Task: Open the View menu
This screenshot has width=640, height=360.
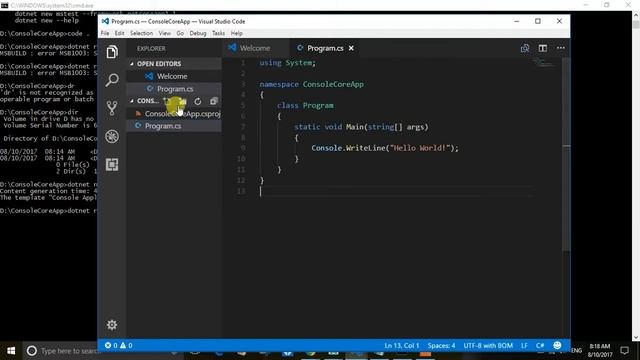Action: 164,33
